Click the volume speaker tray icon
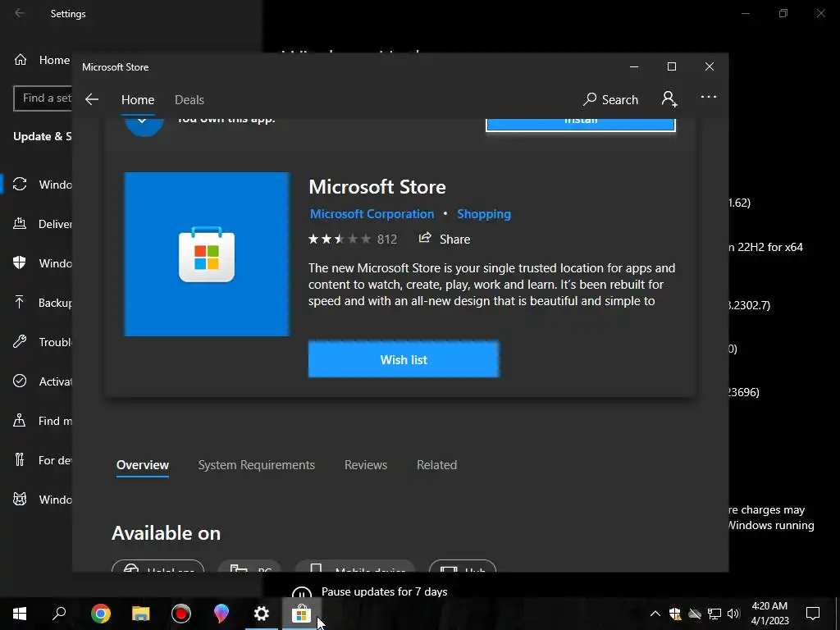840x630 pixels. click(x=733, y=614)
